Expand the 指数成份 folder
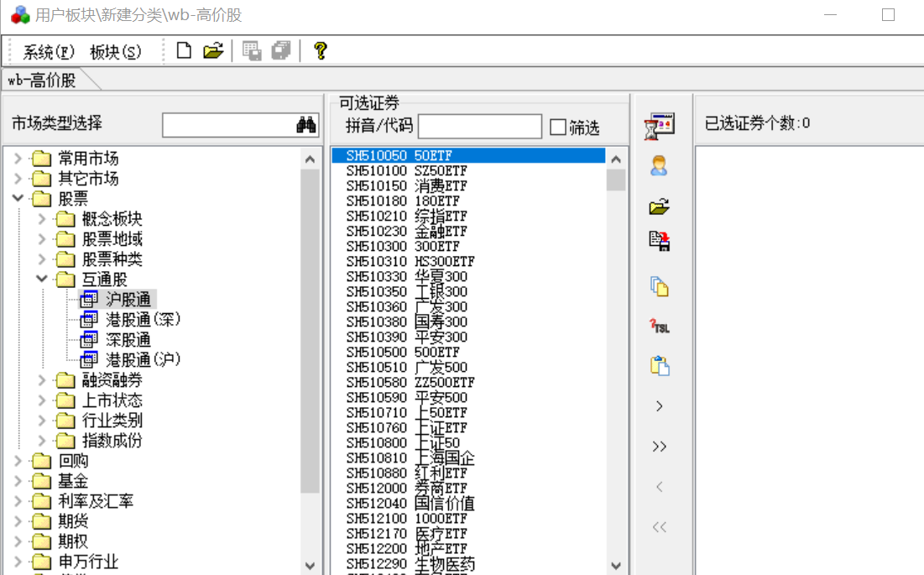The height and width of the screenshot is (575, 924). tap(41, 441)
